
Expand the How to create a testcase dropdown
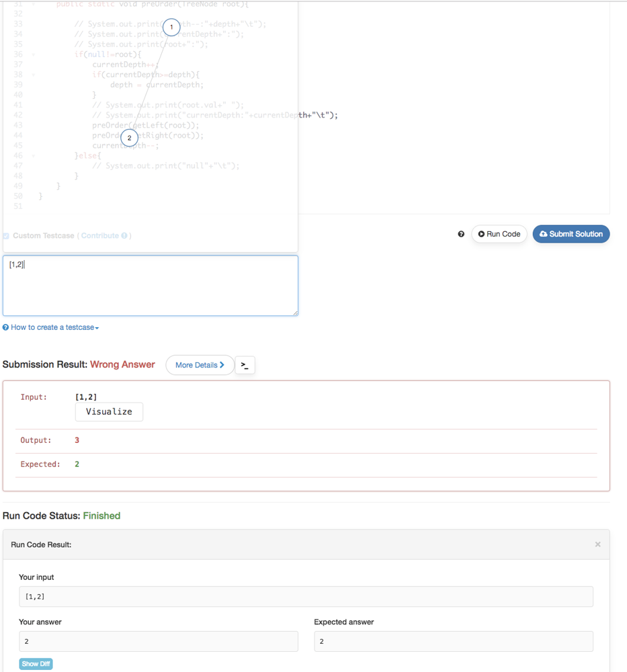coord(55,328)
